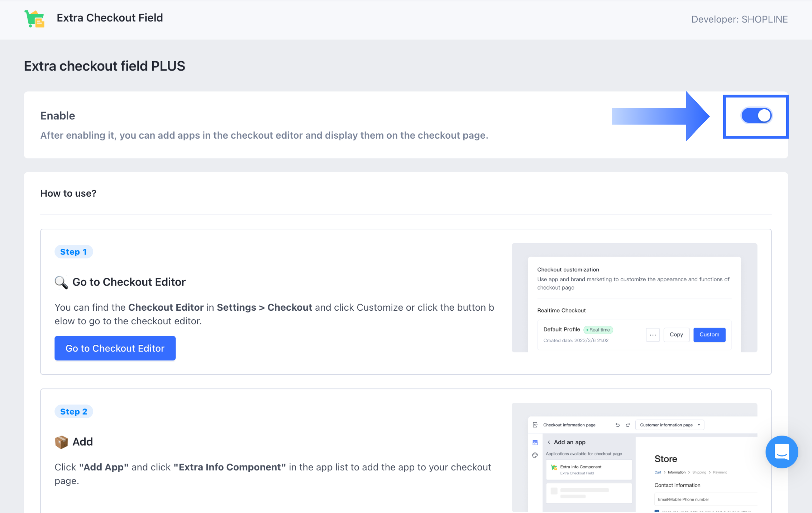Click the Step 1 Checkout customization thumbnail
Screen dimensions: 812x513
tap(634, 297)
